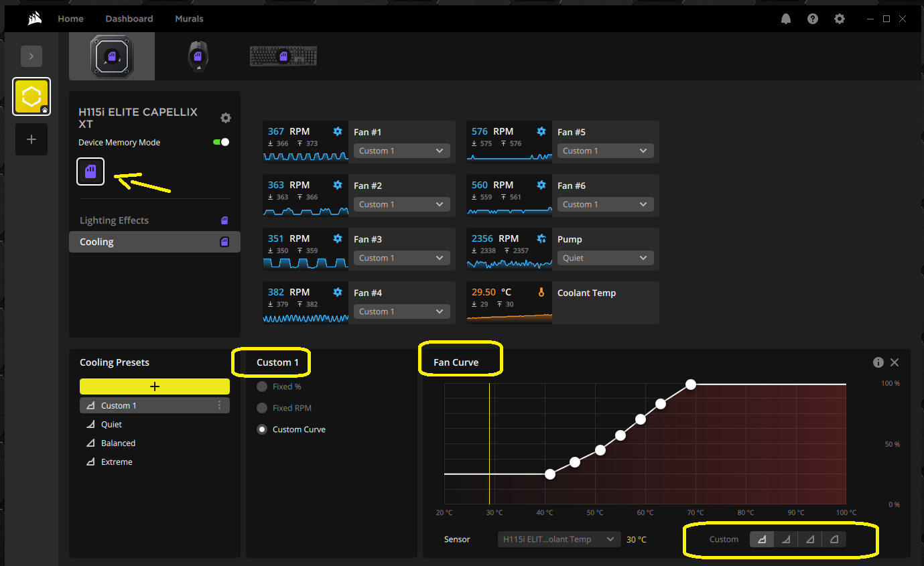Open H115i device settings gear
Screen dimensions: 924x566
226,118
